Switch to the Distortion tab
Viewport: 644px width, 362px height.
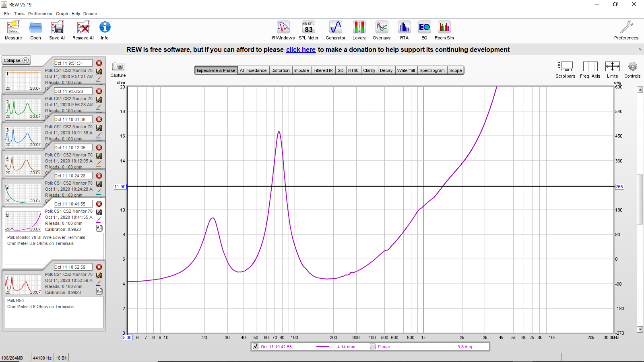[280, 70]
